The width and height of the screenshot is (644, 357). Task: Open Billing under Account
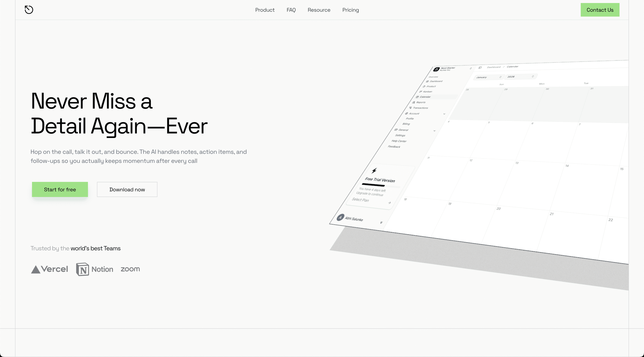pos(406,124)
